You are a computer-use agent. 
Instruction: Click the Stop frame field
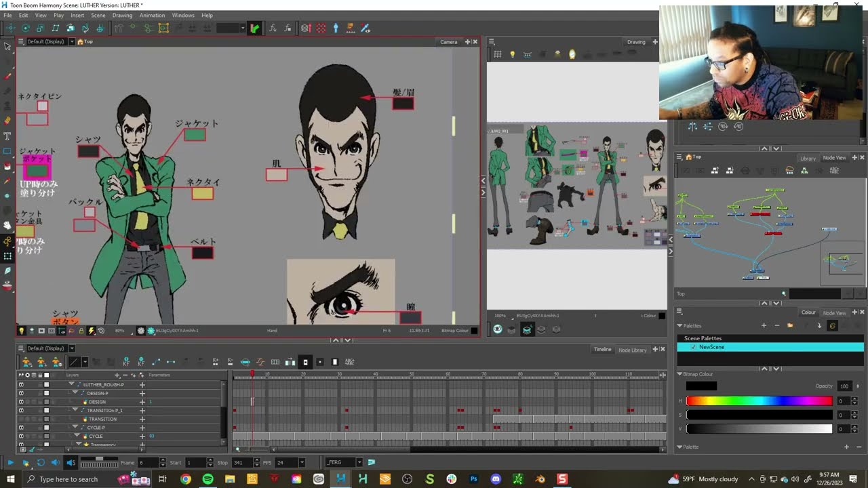(x=242, y=463)
